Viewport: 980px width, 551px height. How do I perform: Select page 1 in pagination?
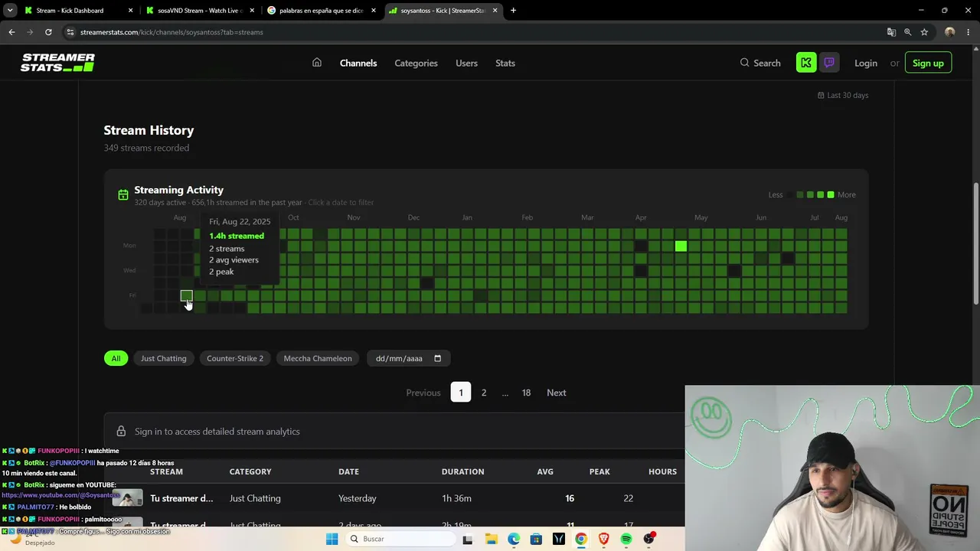point(461,393)
